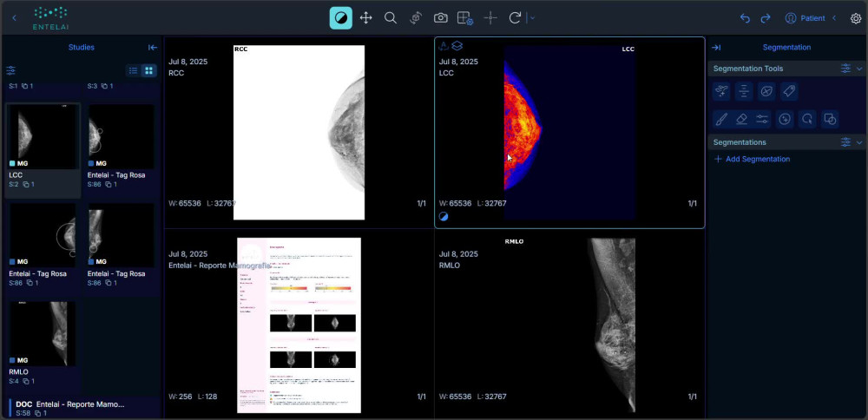868x420 pixels.
Task: Select the Reporte Mamografia document viewport
Action: [x=299, y=325]
